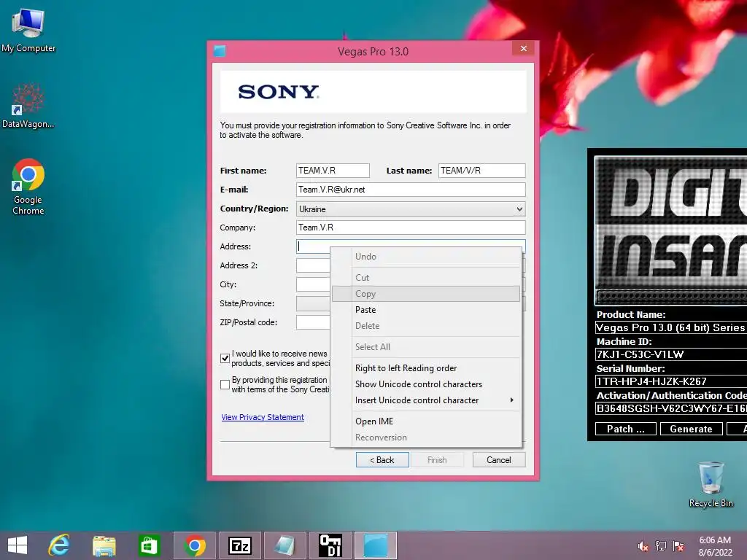747x560 pixels.
Task: Click the Back button
Action: [x=382, y=459]
